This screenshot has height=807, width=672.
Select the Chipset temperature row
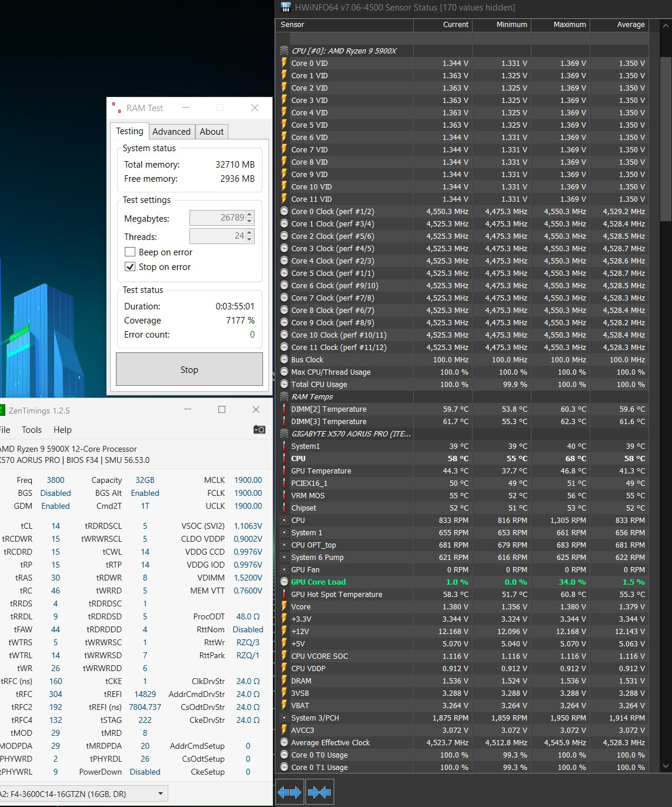[x=463, y=508]
